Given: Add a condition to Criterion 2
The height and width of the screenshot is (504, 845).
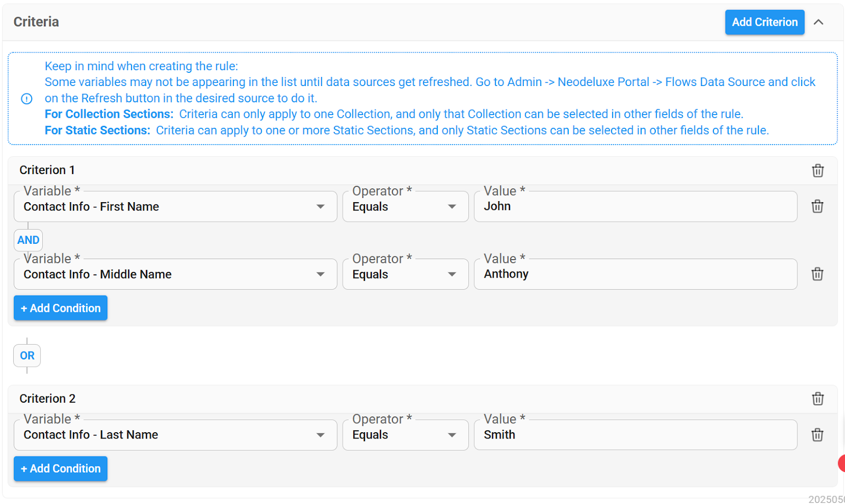Looking at the screenshot, I should point(61,469).
